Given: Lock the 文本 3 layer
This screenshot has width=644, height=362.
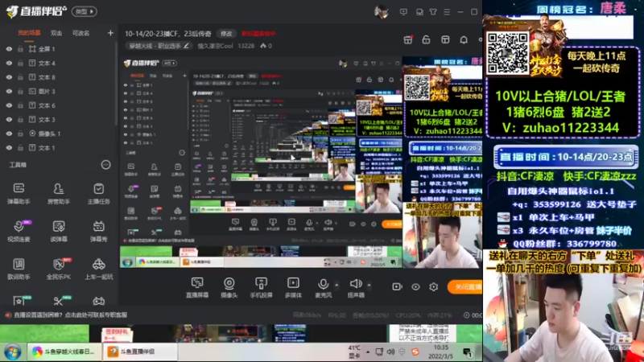Looking at the screenshot, I should (20, 119).
